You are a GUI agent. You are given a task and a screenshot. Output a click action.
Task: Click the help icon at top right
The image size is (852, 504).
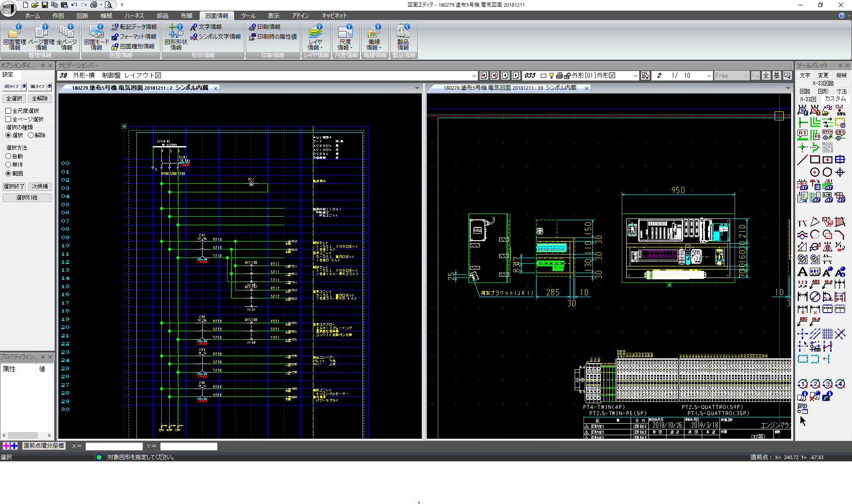841,16
